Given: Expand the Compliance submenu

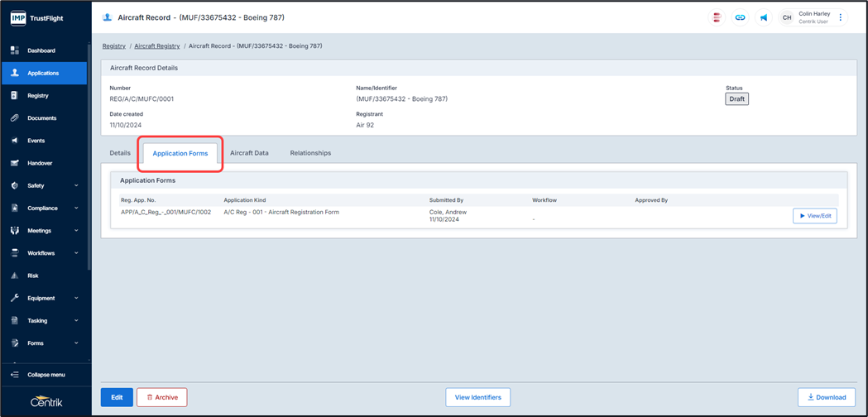Looking at the screenshot, I should click(x=76, y=208).
